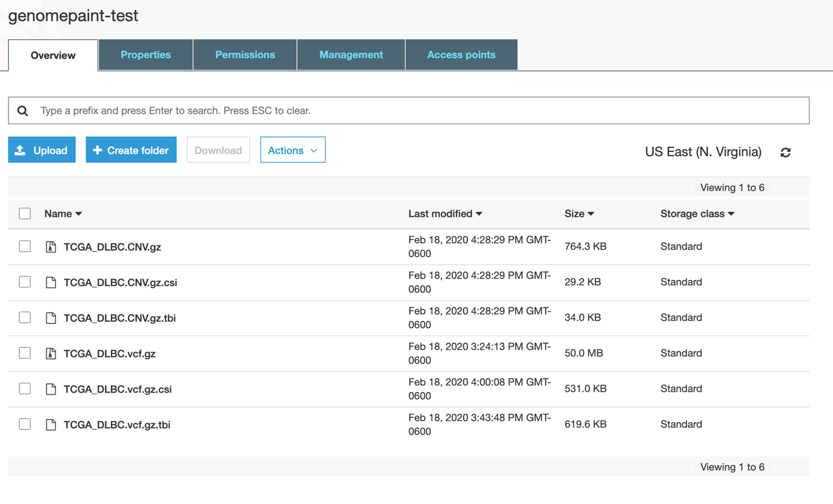Image resolution: width=833 pixels, height=504 pixels.
Task: Click the file icon for TCGA_DLBC.vcf.gz.tbi
Action: (x=51, y=425)
